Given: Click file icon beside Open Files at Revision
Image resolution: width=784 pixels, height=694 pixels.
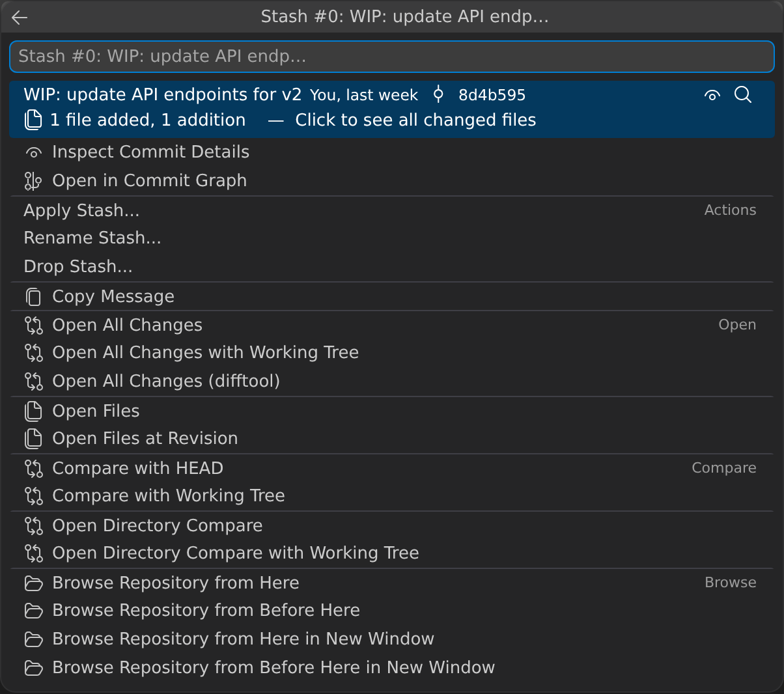Looking at the screenshot, I should [33, 439].
